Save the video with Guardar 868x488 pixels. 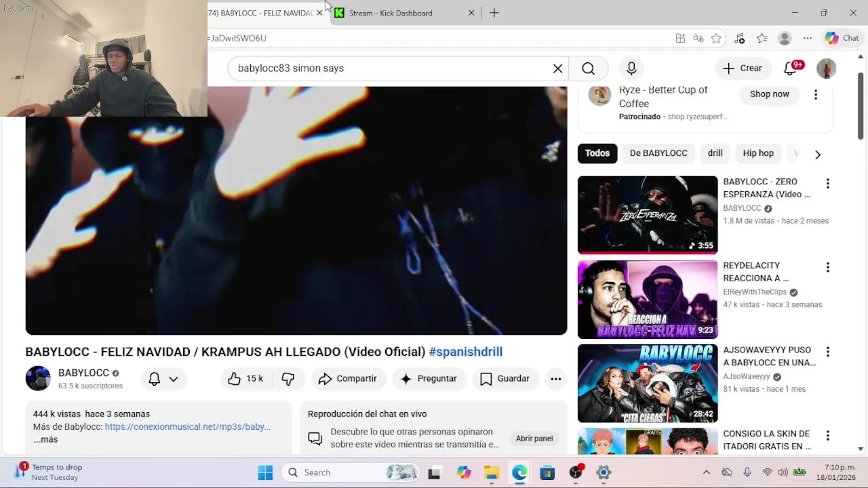click(505, 379)
